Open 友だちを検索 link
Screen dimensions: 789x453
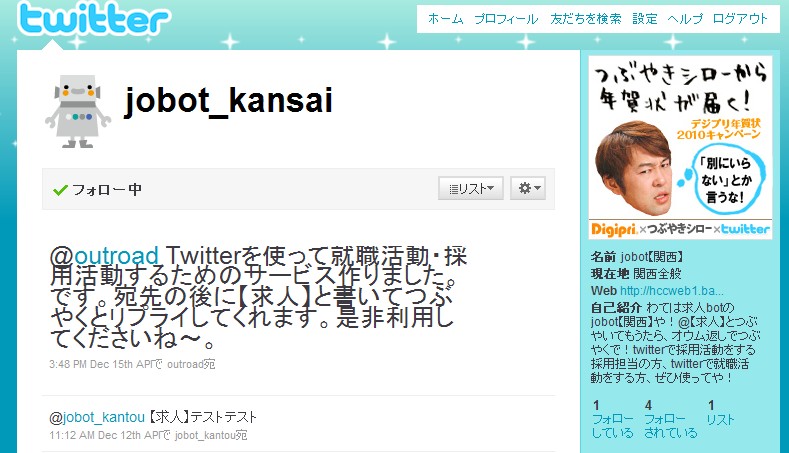[586, 19]
